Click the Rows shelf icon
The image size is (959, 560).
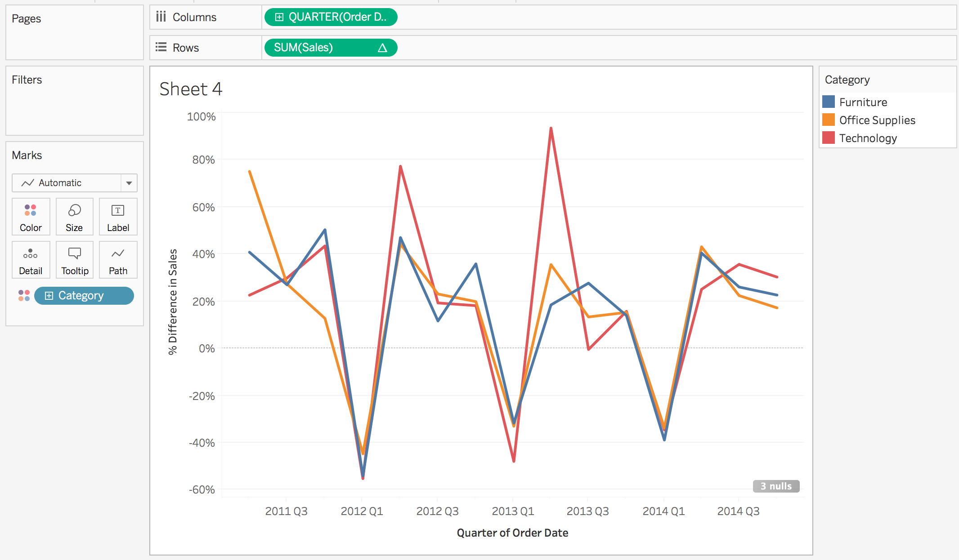pyautogui.click(x=161, y=47)
